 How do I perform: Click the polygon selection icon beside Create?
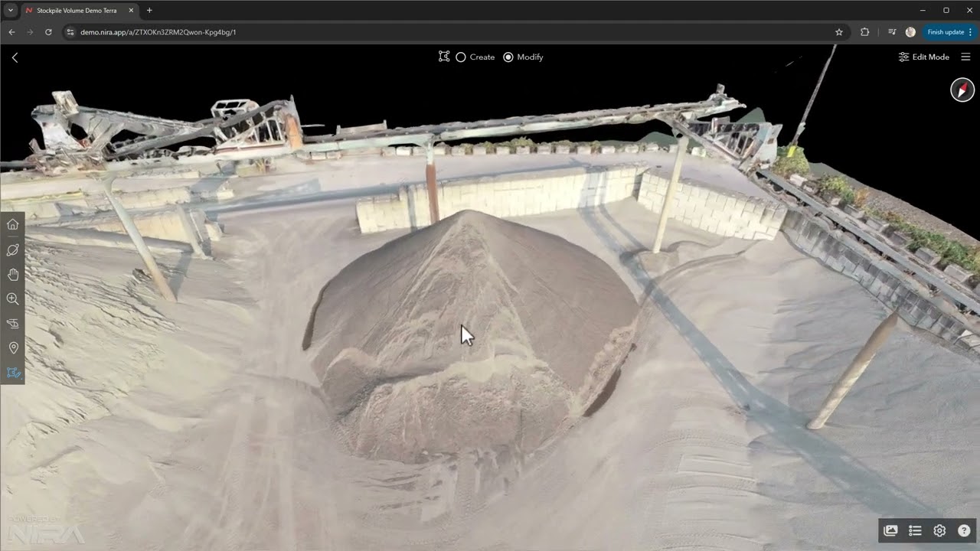point(444,57)
